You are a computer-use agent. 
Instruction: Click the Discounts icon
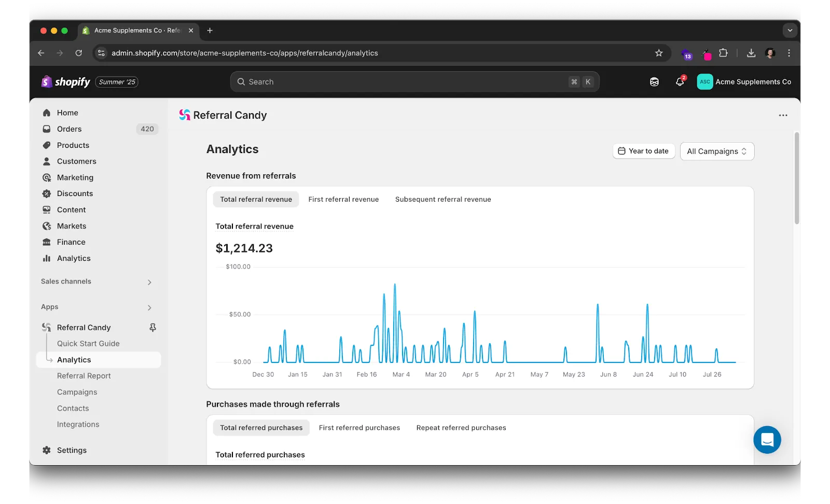tap(47, 193)
